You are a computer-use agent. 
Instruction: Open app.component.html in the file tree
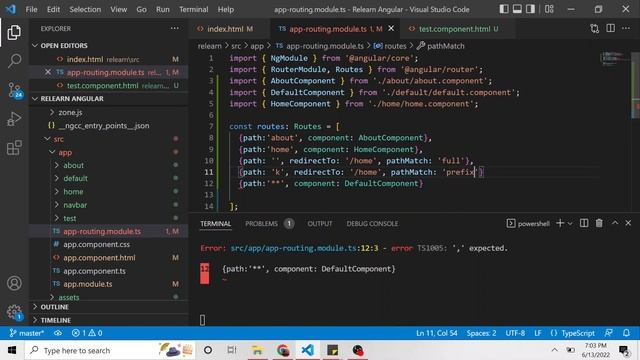click(99, 258)
